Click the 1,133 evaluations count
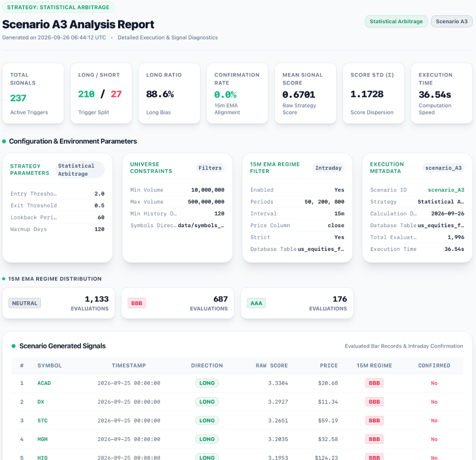The width and height of the screenshot is (476, 460). click(97, 299)
